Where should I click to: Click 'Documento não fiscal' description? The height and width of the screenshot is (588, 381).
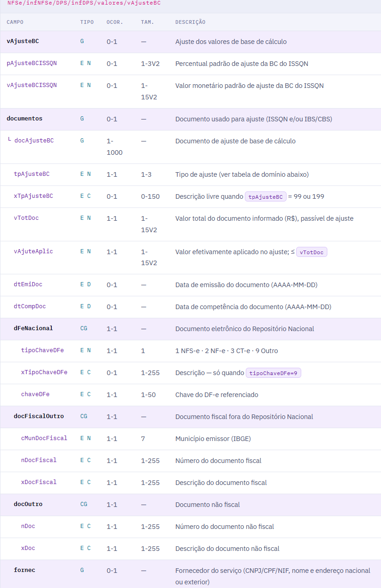point(208,505)
